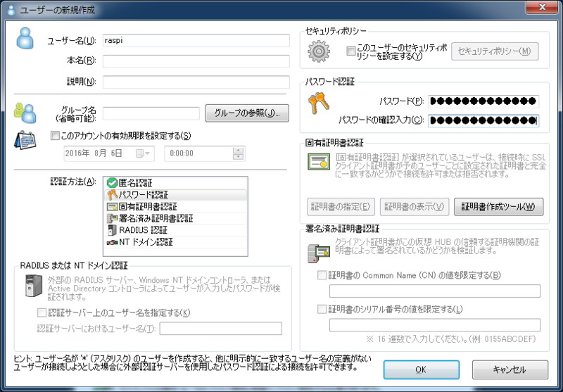Select RADIUS 認証 authentication method
Viewport: 563px width, 392px height.
(x=175, y=230)
